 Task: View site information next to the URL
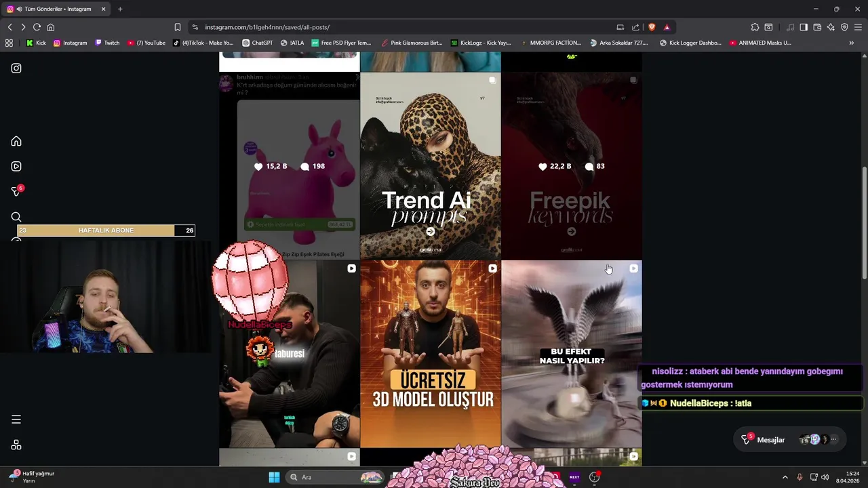(x=195, y=27)
